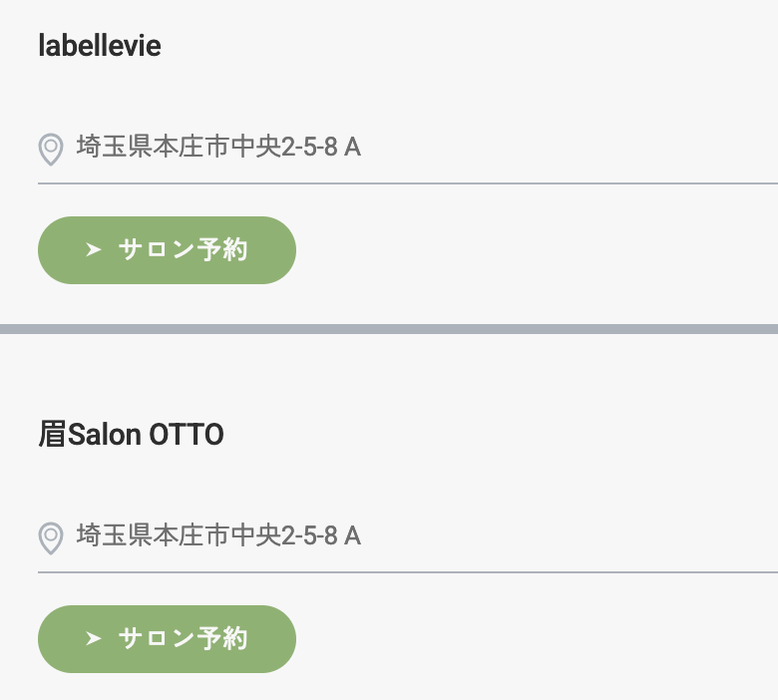Click the thin line under 眉Salon OTTO's address
The height and width of the screenshot is (700, 778).
point(408,572)
